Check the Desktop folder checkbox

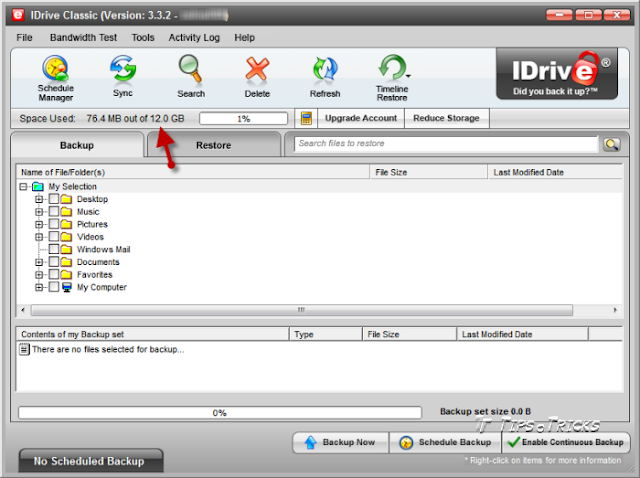coord(53,199)
